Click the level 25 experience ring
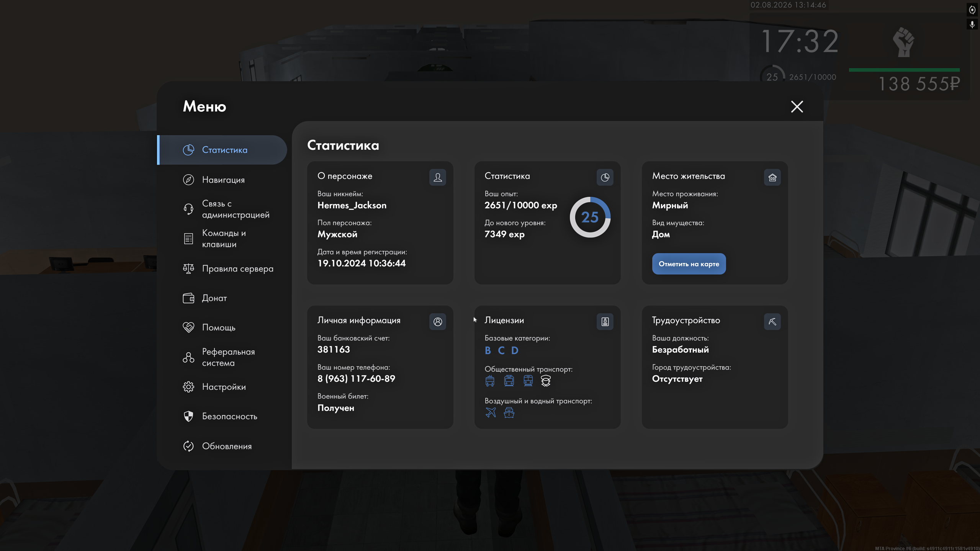The width and height of the screenshot is (980, 551). tap(590, 217)
